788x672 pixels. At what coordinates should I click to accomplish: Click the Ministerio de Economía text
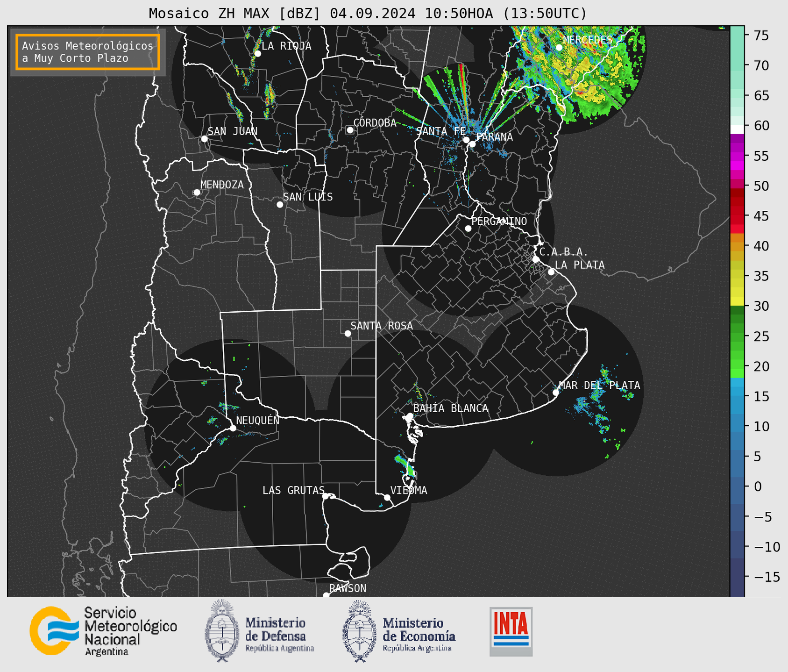[419, 635]
